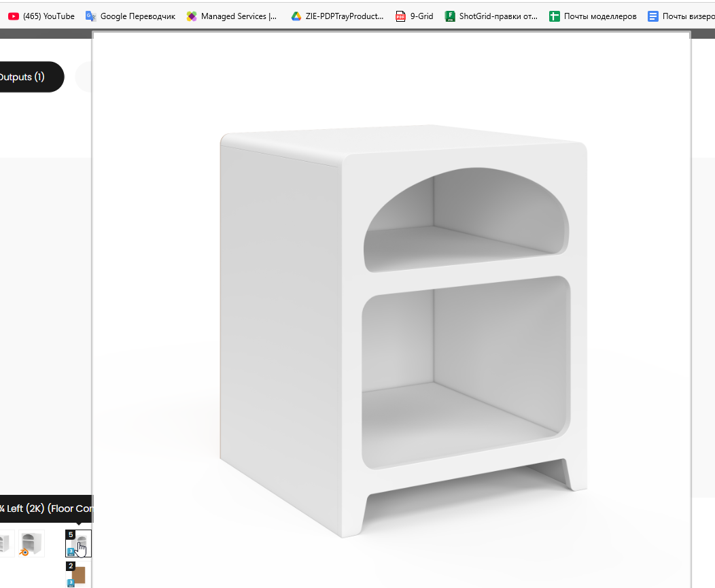Image resolution: width=715 pixels, height=588 pixels.
Task: Open the 9-Grid PDF bookmark
Action: click(x=414, y=16)
